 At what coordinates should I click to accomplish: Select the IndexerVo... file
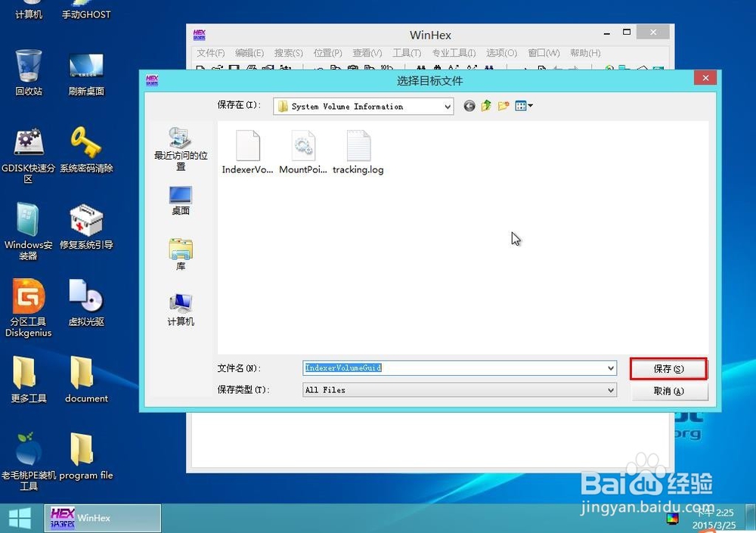click(247, 153)
